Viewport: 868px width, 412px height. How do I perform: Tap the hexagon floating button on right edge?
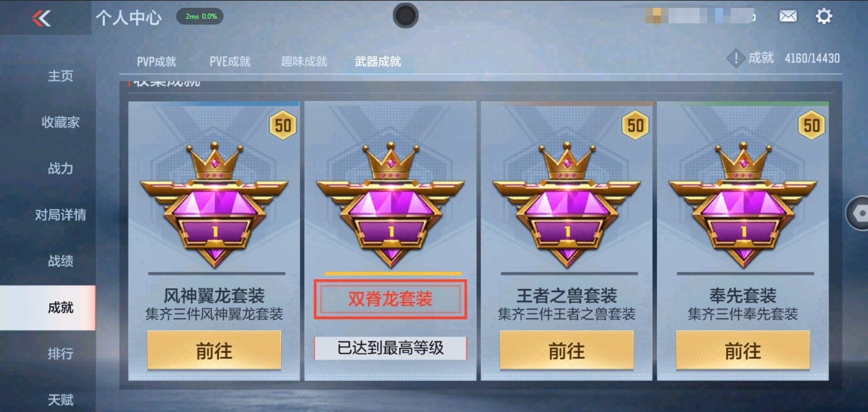coord(859,214)
